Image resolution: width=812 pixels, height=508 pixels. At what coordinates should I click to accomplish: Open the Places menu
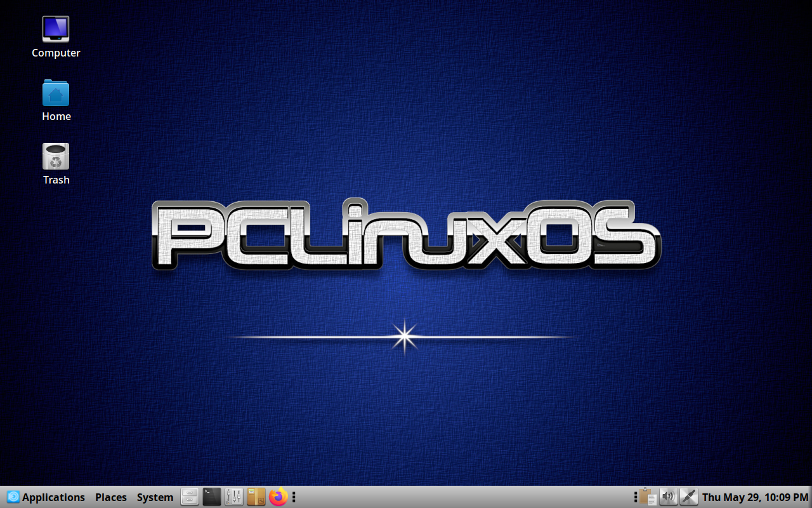point(111,497)
